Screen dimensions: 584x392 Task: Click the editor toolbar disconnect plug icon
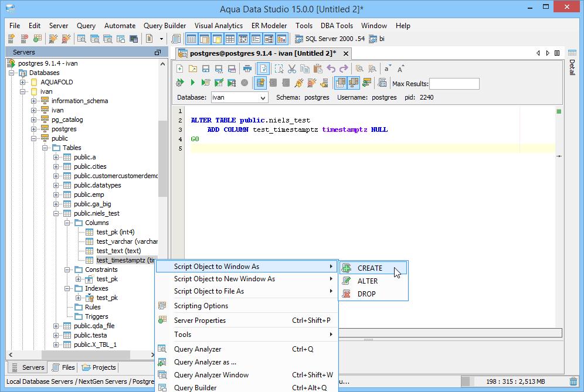pyautogui.click(x=311, y=83)
